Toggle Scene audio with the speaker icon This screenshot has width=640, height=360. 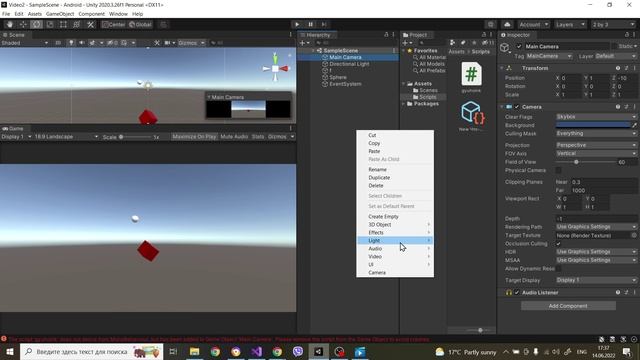coord(82,43)
